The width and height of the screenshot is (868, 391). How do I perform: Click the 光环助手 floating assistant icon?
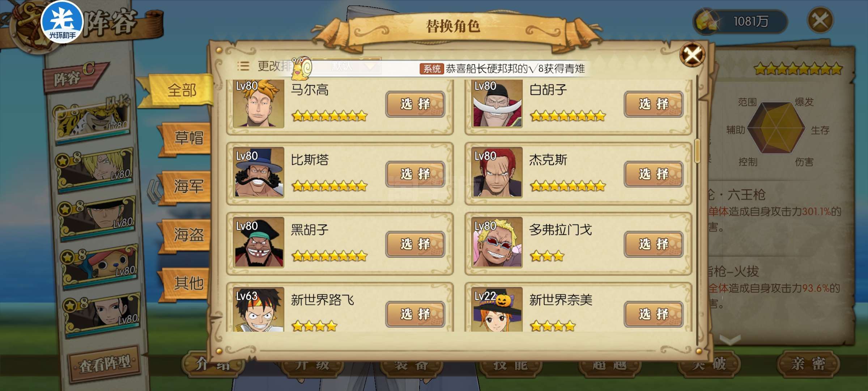[x=62, y=22]
